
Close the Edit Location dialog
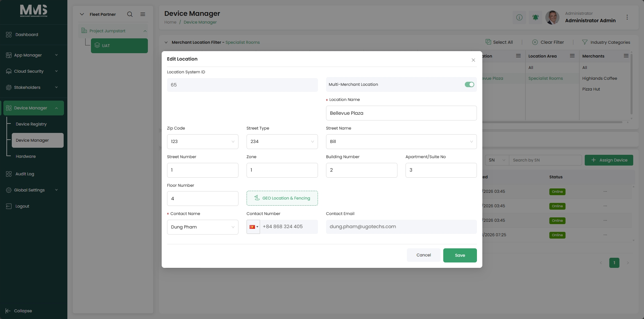(473, 60)
